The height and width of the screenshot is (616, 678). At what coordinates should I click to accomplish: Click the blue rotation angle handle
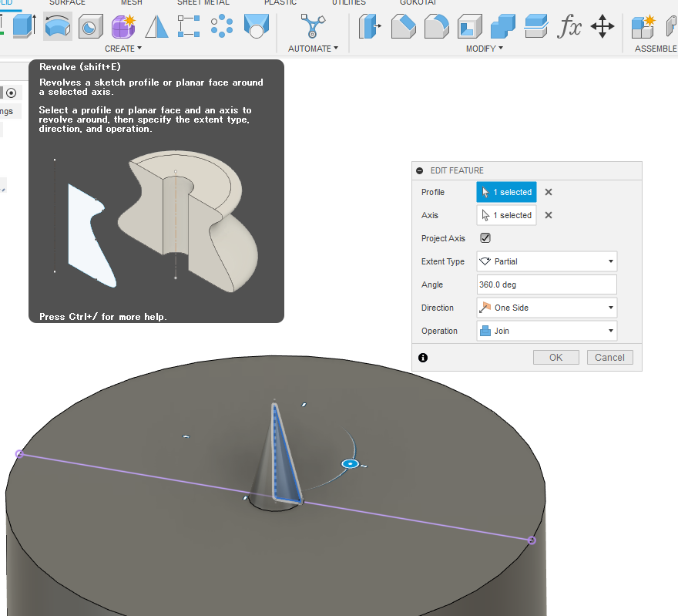350,463
